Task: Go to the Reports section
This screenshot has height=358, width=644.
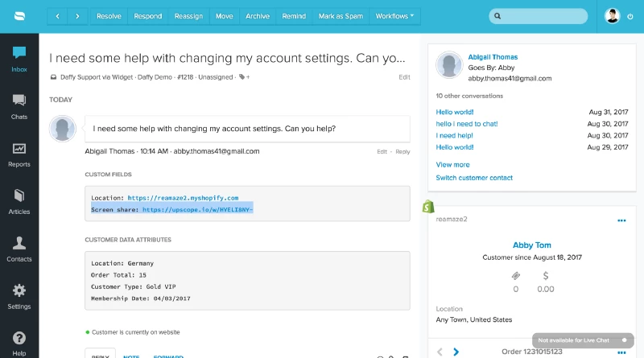Action: 19,154
